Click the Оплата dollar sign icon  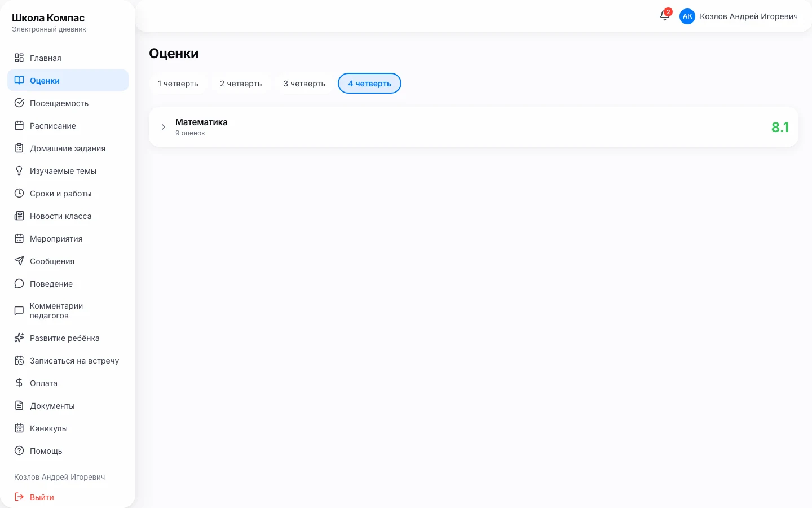[19, 383]
